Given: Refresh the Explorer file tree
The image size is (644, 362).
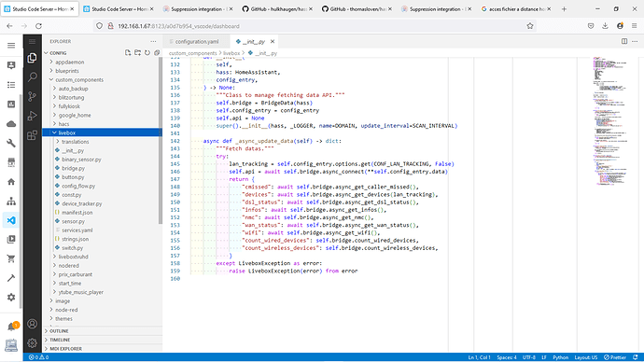Looking at the screenshot, I should coord(147,53).
